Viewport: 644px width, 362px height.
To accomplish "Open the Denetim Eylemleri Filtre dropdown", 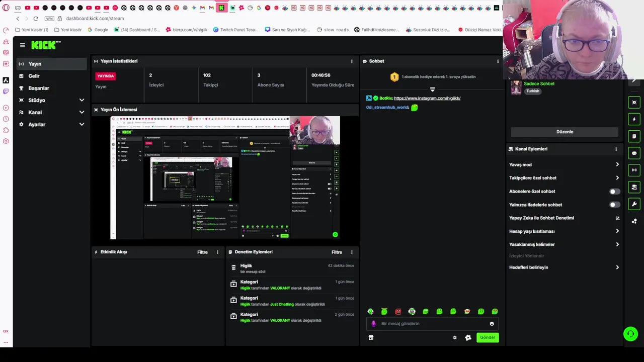I will (x=337, y=252).
